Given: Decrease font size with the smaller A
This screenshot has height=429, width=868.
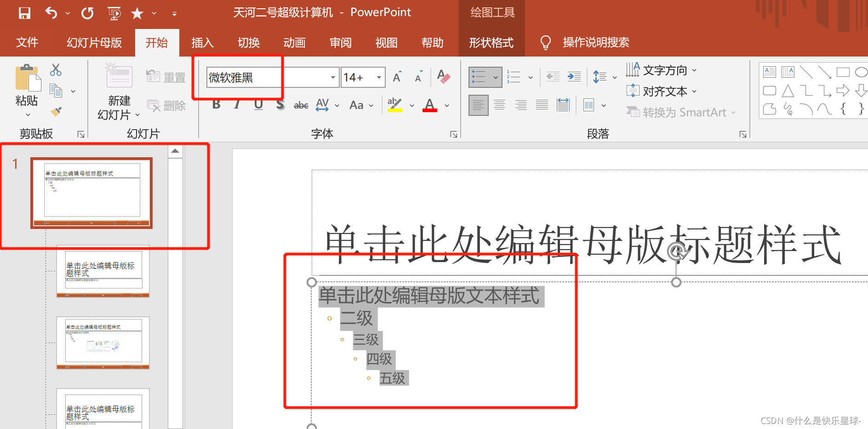Looking at the screenshot, I should point(418,77).
